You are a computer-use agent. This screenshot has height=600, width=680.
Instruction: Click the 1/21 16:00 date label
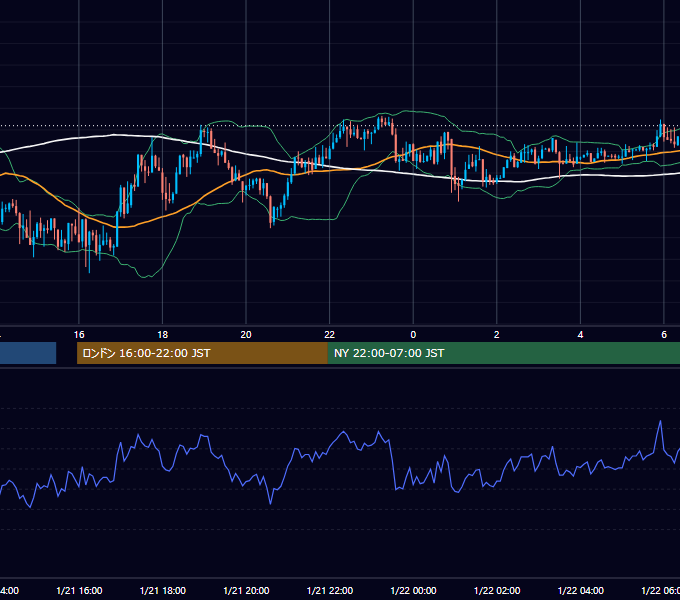(79, 590)
